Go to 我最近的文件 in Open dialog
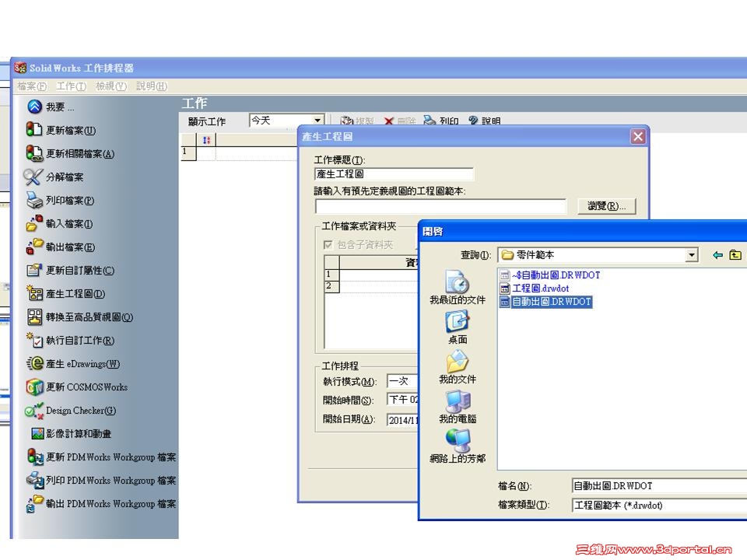747x560 pixels. point(458,282)
